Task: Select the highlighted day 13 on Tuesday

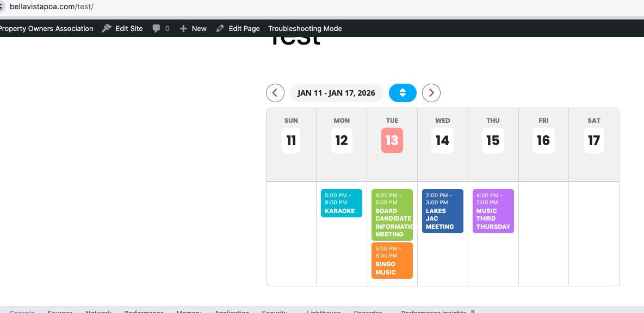Action: click(392, 140)
